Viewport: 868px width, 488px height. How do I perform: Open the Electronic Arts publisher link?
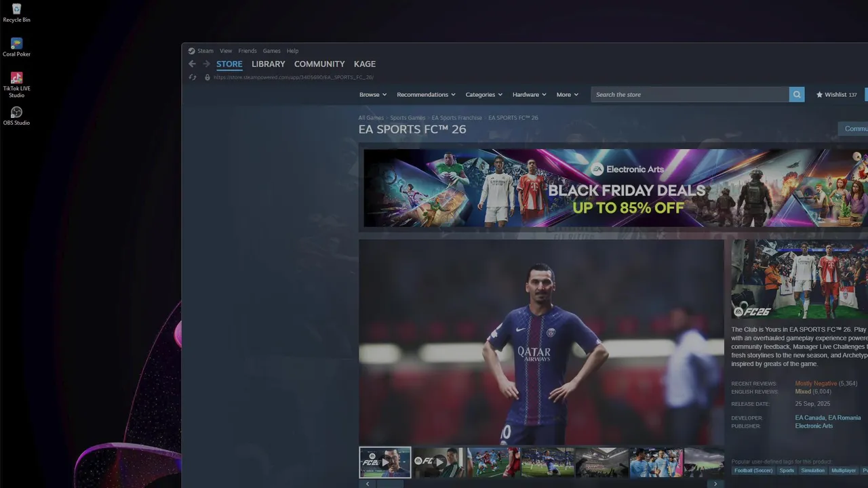[814, 426]
